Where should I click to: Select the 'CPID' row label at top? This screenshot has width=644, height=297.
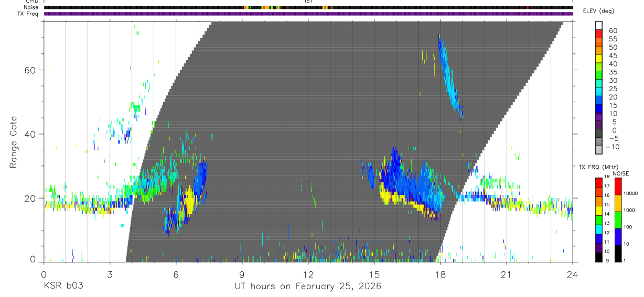(x=31, y=2)
